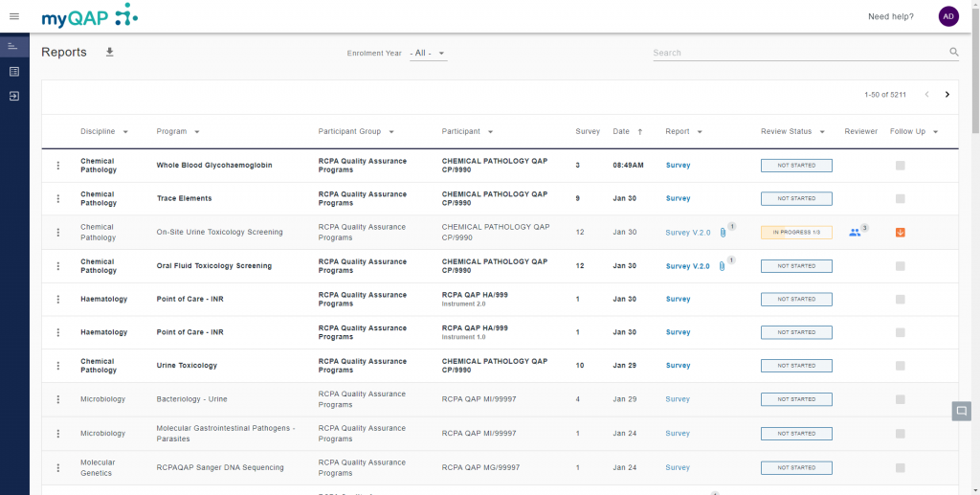Open Survey V.2.0 for On-Site Urine Toxicology
This screenshot has width=980, height=495.
pyautogui.click(x=688, y=233)
